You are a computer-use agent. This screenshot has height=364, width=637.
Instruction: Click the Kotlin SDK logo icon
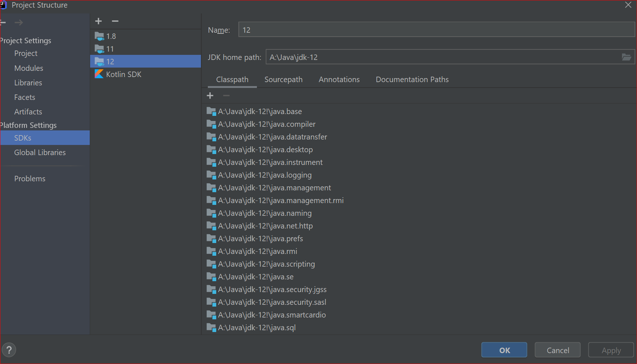click(99, 74)
